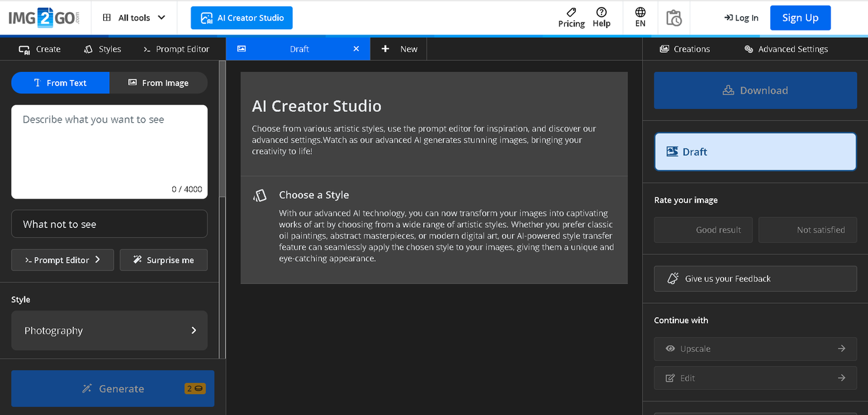Click the Advanced Settings gear icon
868x415 pixels.
click(749, 49)
